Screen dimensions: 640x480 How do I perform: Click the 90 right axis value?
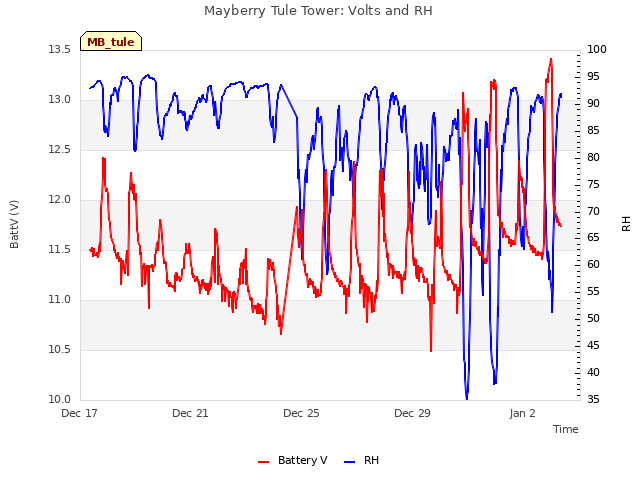(593, 103)
